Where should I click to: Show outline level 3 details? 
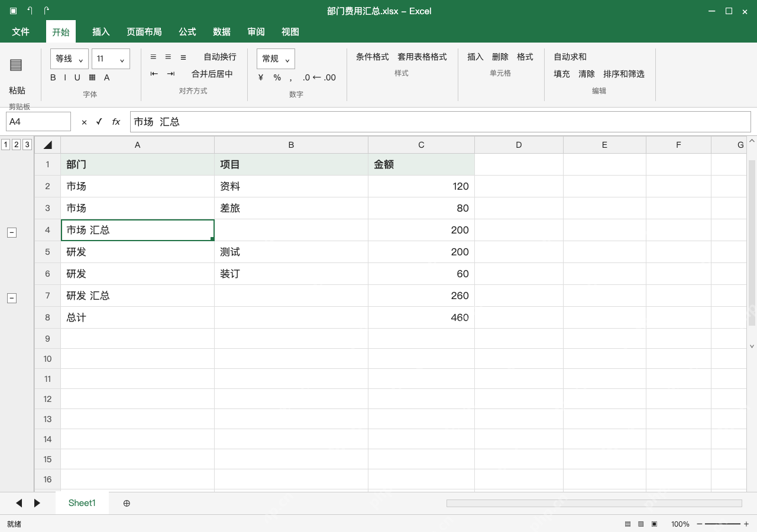pos(27,144)
